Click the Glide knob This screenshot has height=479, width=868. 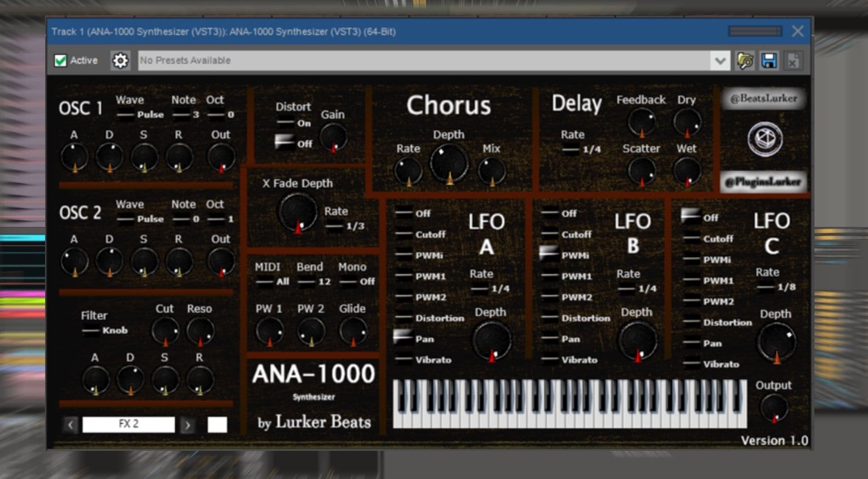coord(353,331)
